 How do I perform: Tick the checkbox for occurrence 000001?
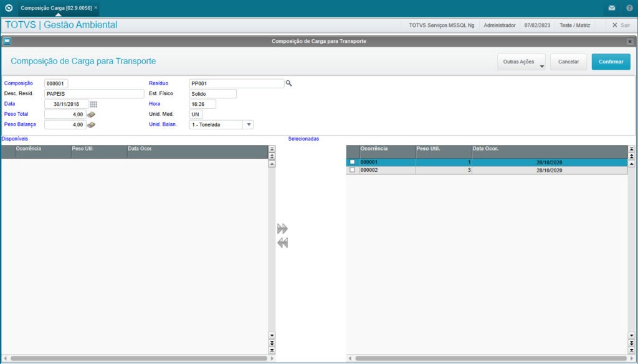click(353, 162)
